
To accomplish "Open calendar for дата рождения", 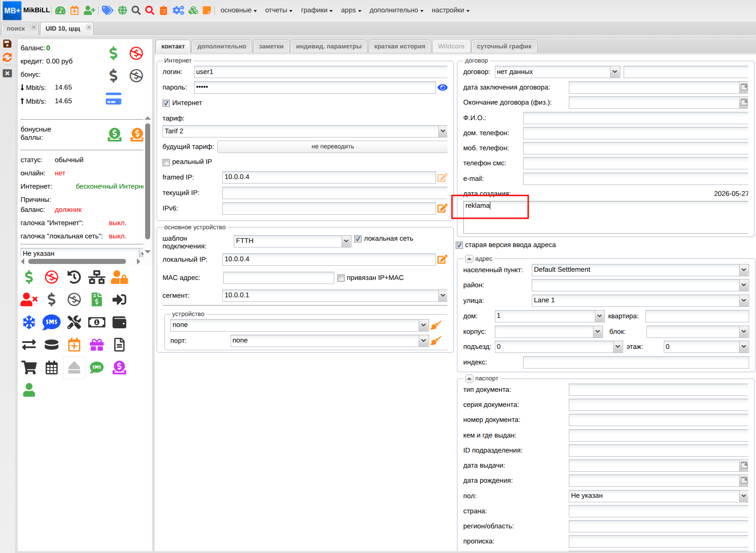I will pyautogui.click(x=744, y=480).
